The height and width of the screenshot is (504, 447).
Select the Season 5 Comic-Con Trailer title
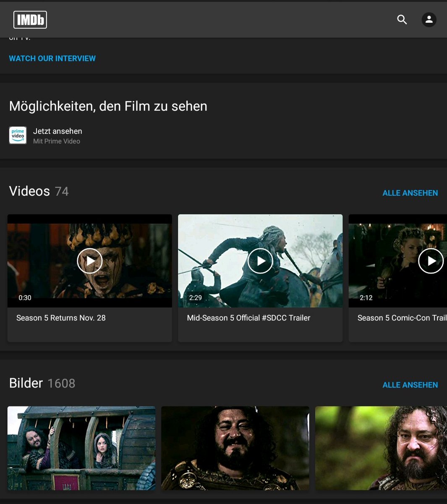point(402,318)
